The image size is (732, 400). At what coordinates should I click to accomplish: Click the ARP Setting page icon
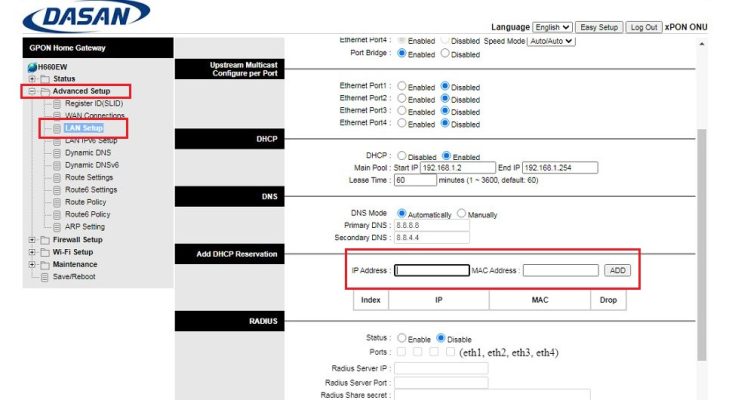pos(57,227)
